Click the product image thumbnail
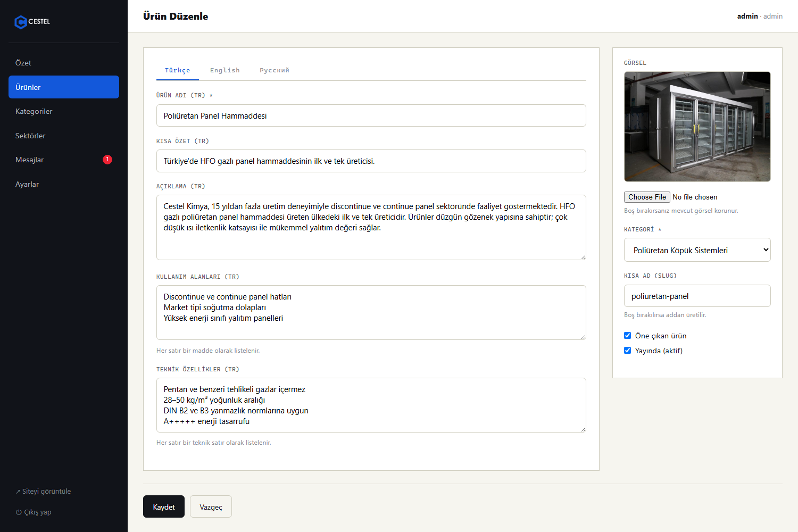Viewport: 798px width, 532px height. point(697,127)
